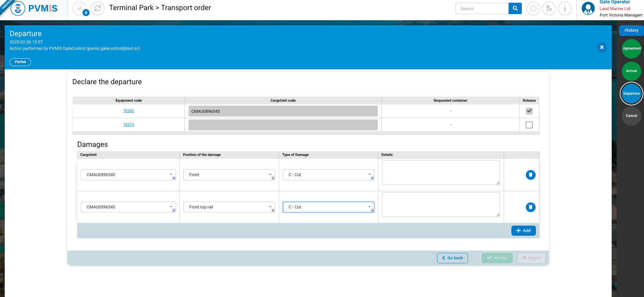This screenshot has width=644, height=297.
Task: Open the settings gears icon
Action: tap(549, 8)
